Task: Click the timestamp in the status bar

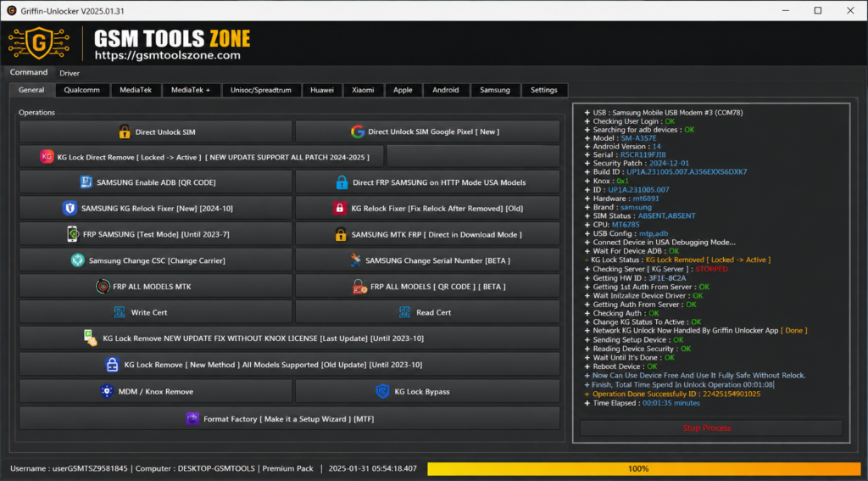Action: pyautogui.click(x=373, y=468)
